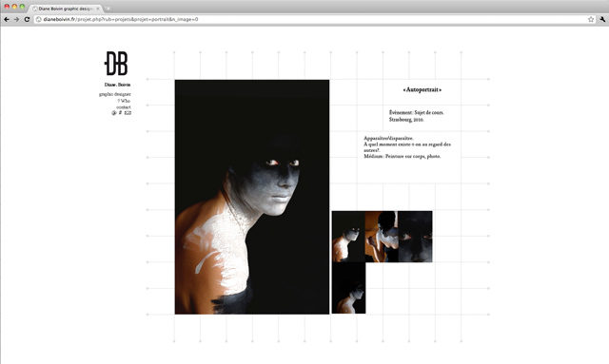Image resolution: width=609 pixels, height=364 pixels.
Task: Click the rightmost small sidebar icon
Action: 128,113
